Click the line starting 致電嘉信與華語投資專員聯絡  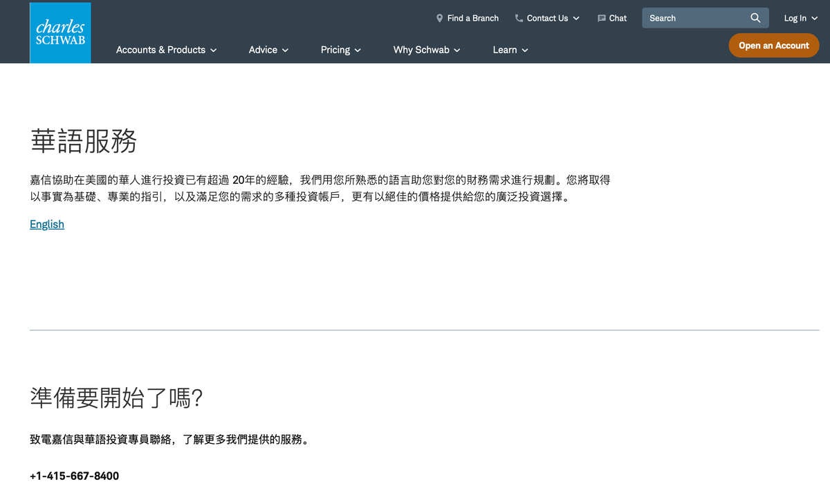[x=169, y=439]
